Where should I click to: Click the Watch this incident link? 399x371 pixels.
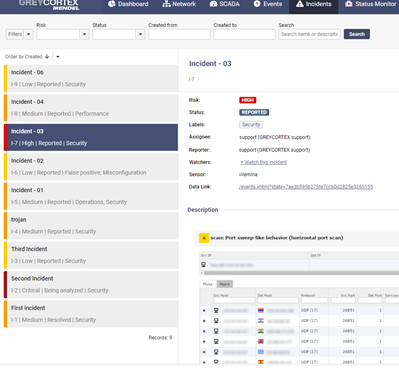264,162
